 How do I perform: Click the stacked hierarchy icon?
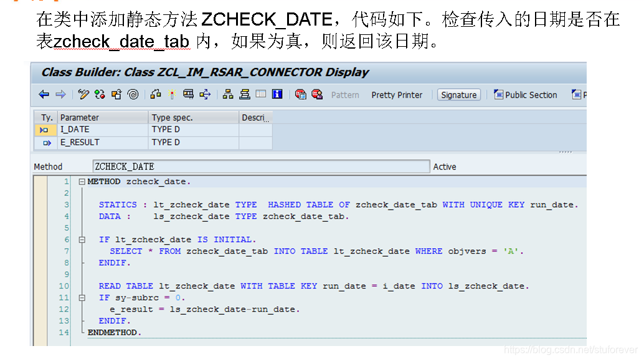245,95
